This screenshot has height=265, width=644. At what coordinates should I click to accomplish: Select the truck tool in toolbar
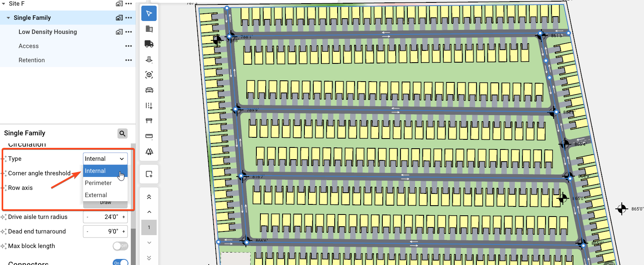[x=149, y=44]
